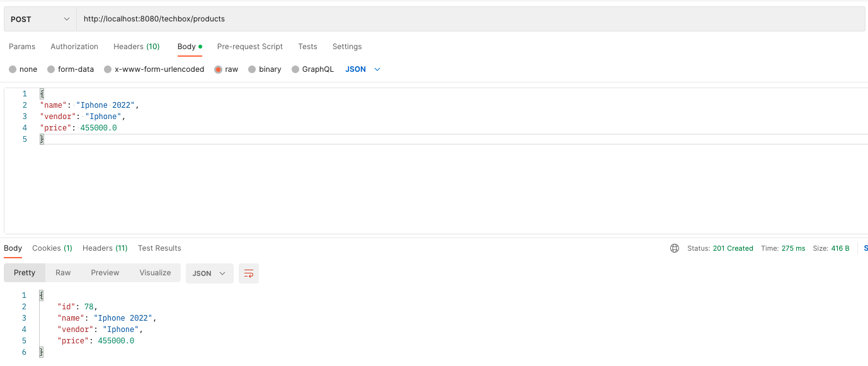Choose the GraphQL body option
The height and width of the screenshot is (366, 868).
[312, 69]
